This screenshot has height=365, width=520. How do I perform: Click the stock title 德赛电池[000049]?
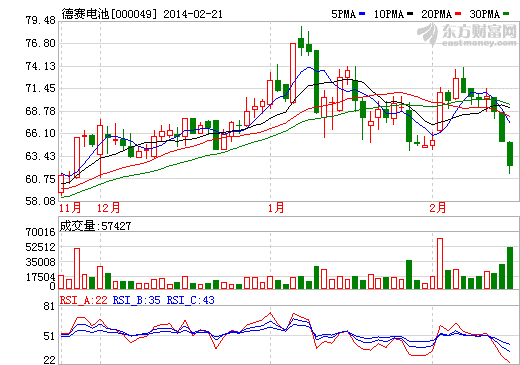(109, 14)
